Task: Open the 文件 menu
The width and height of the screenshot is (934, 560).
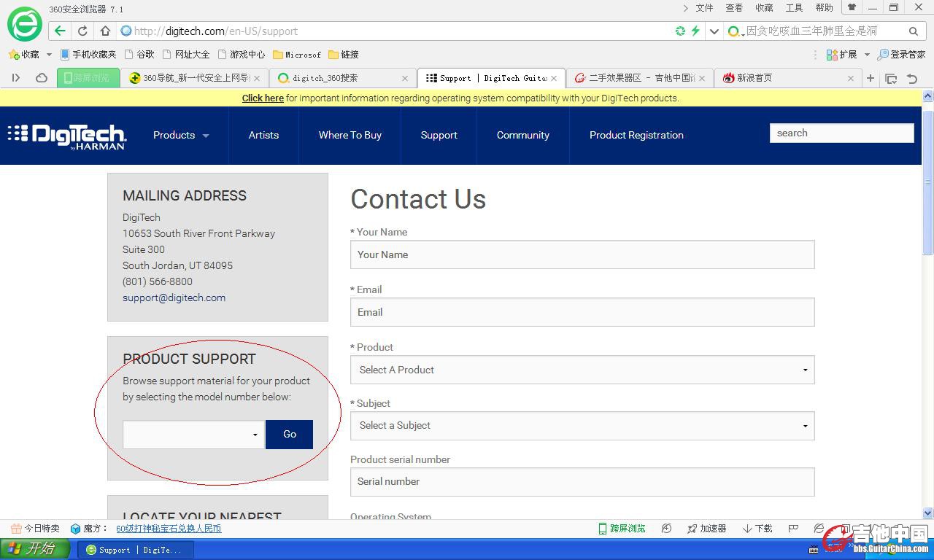Action: pos(704,8)
